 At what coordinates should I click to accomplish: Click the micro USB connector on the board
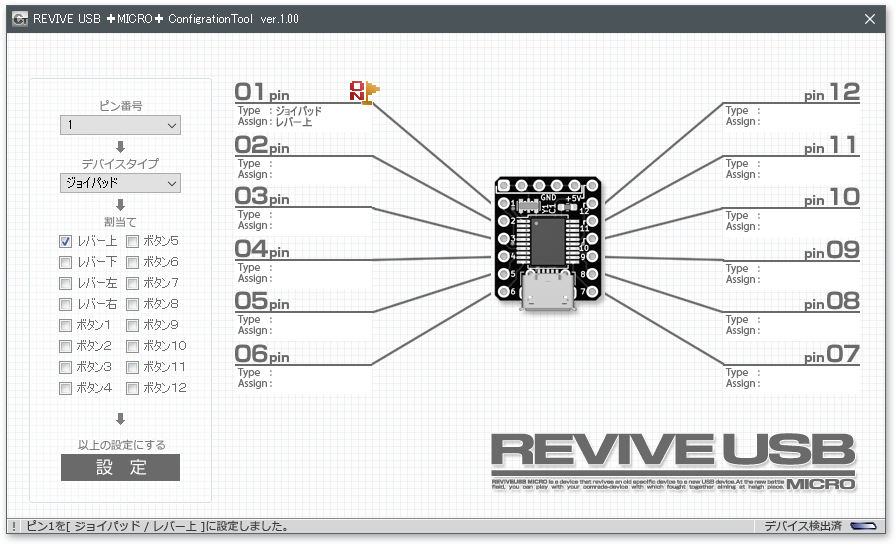pos(547,290)
